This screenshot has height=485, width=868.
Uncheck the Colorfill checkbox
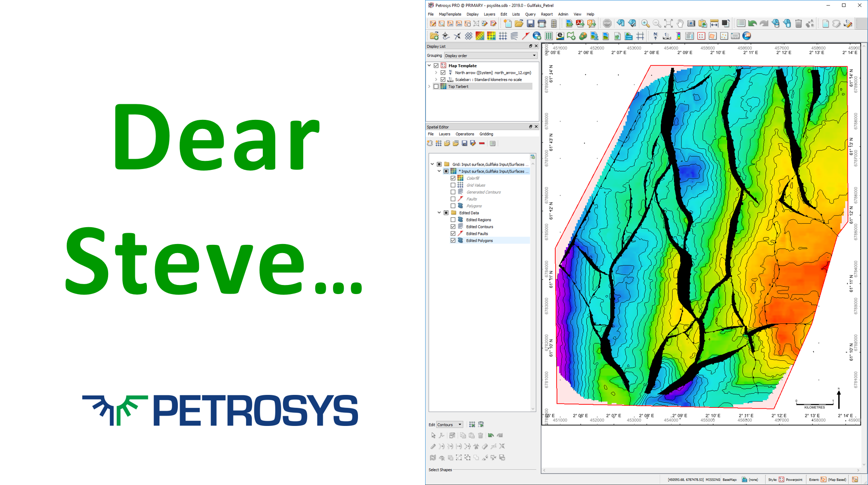tap(453, 178)
